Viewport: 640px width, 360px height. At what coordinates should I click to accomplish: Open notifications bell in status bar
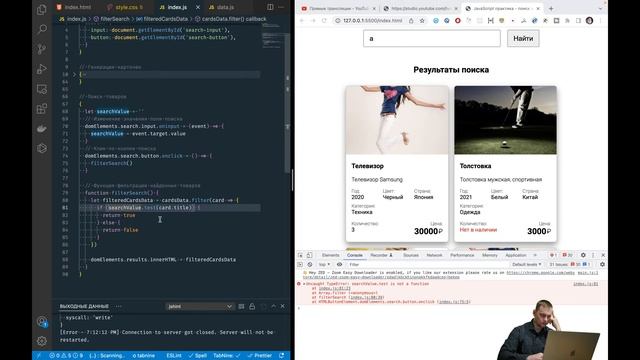(x=282, y=356)
